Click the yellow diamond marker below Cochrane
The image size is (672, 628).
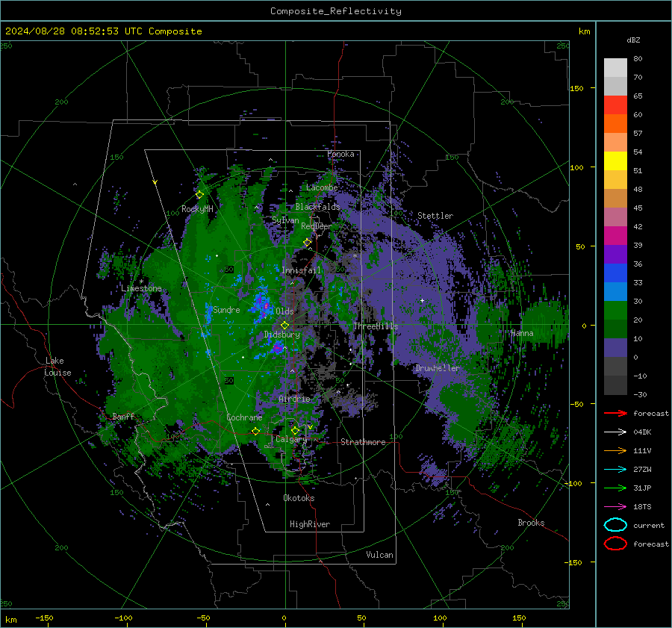tap(255, 431)
